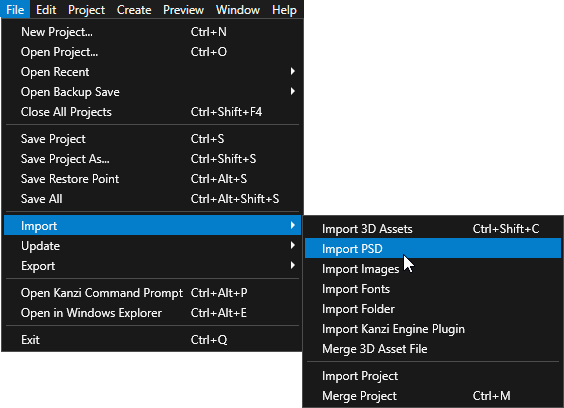Open the Project menu in menu bar

[x=86, y=10]
